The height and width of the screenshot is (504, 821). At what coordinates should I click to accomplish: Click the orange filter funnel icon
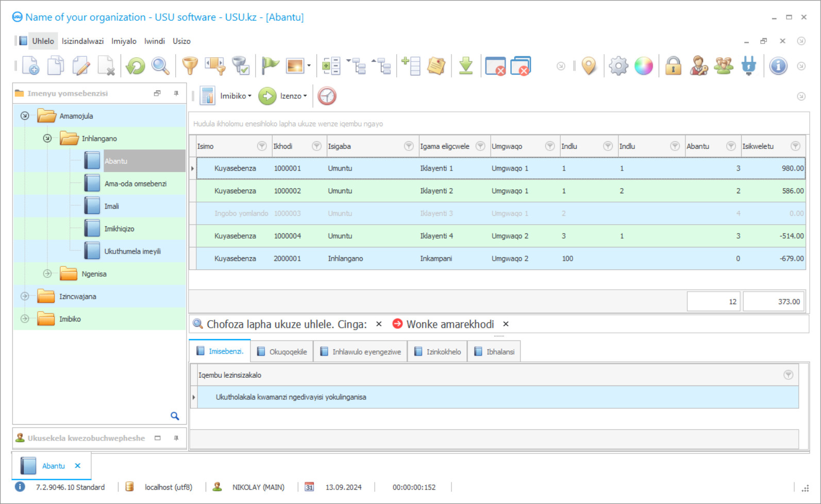click(190, 66)
